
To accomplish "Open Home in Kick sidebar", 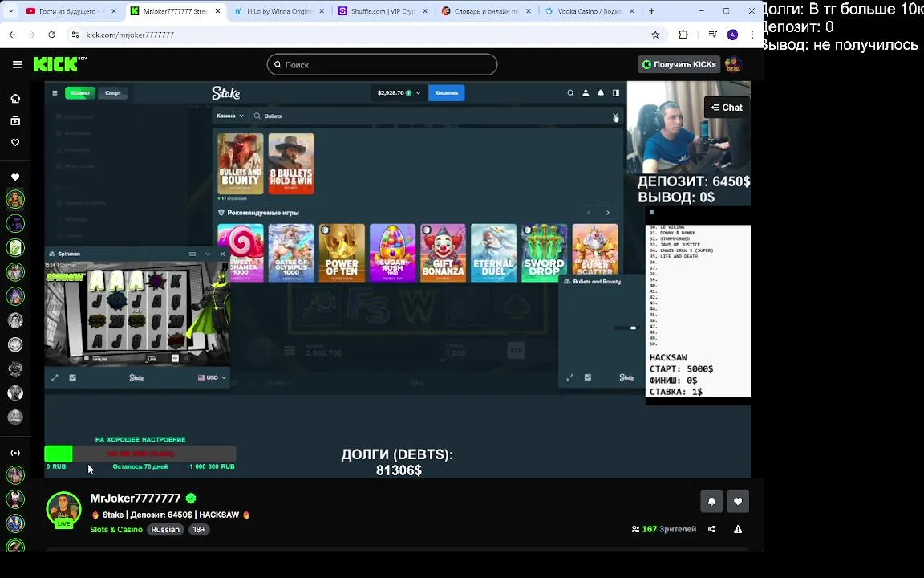I will (15, 99).
